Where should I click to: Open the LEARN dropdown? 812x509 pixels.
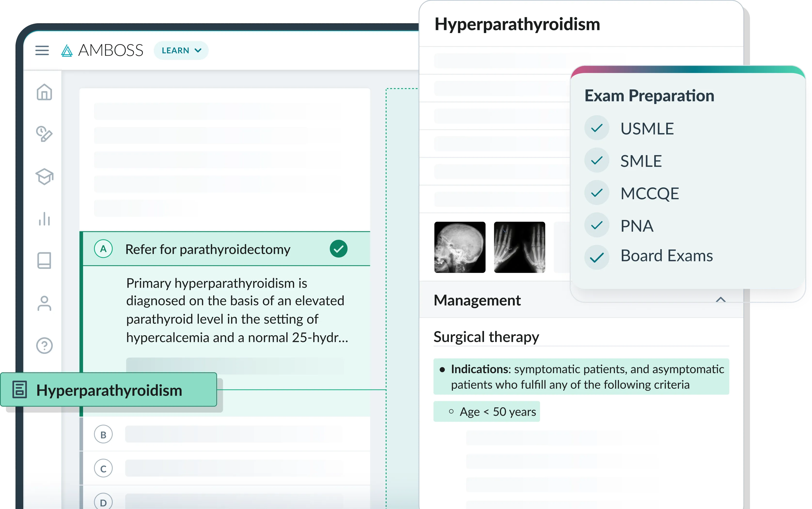pos(181,50)
